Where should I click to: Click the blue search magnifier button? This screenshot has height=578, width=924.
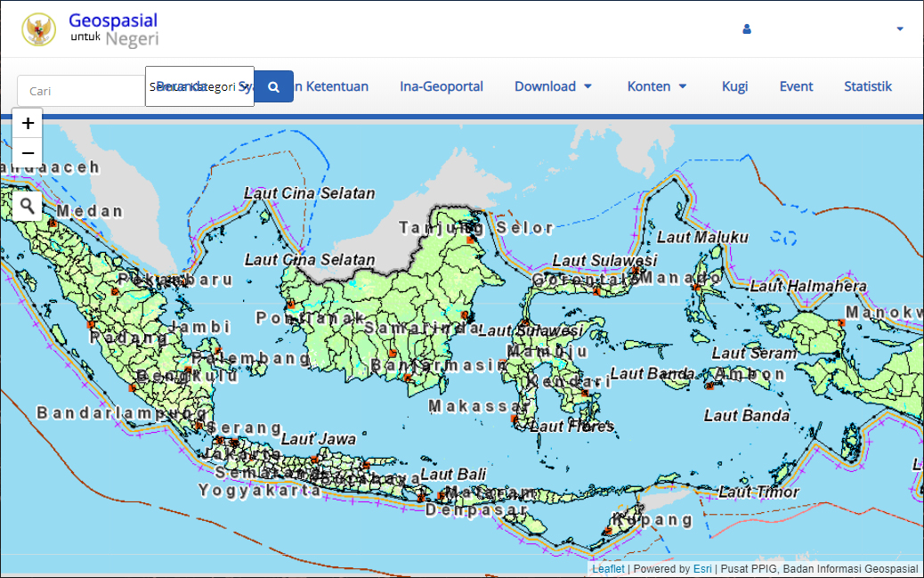274,86
